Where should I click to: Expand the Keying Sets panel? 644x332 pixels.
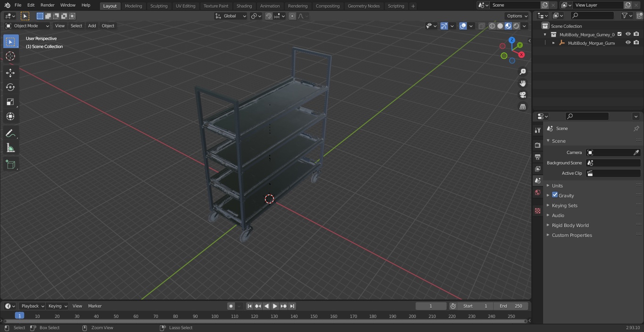point(564,205)
